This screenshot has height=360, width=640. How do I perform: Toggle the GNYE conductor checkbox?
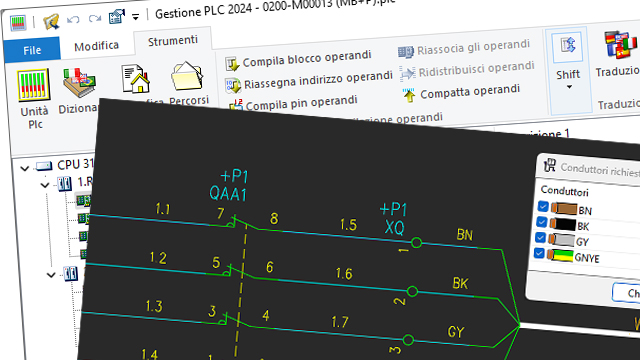pyautogui.click(x=539, y=253)
